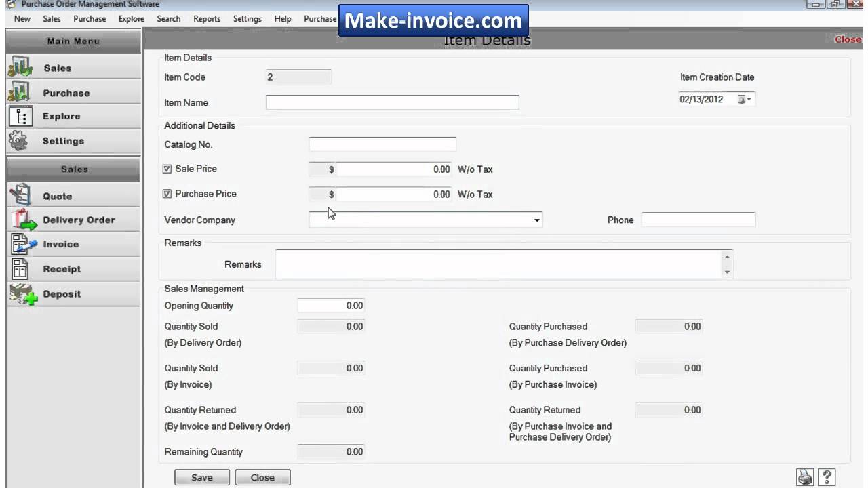Image resolution: width=868 pixels, height=488 pixels.
Task: Click the Item Code value field
Action: click(x=298, y=77)
